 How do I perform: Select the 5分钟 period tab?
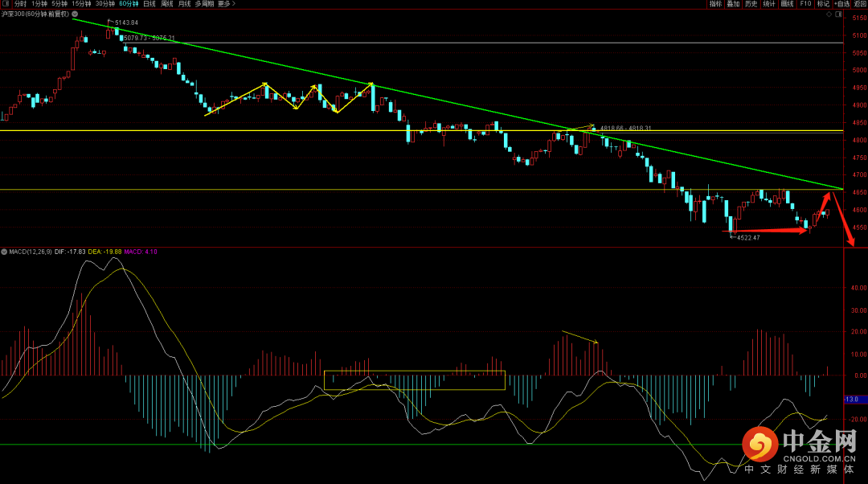coord(60,4)
